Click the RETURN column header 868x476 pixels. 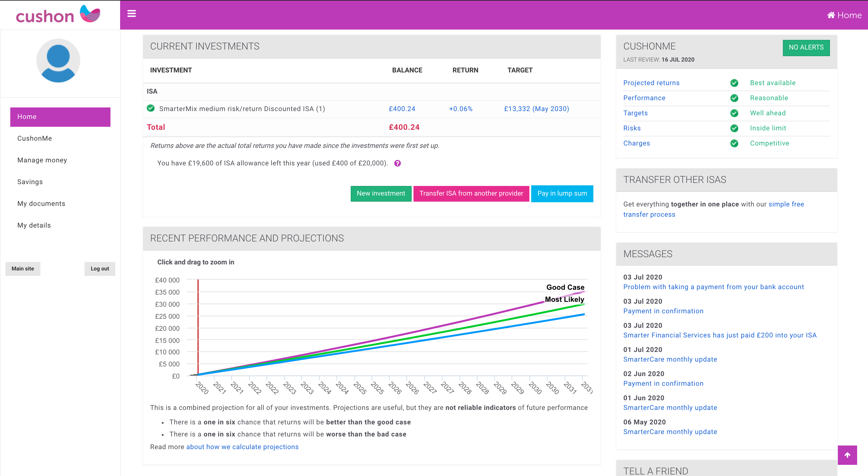pyautogui.click(x=465, y=70)
